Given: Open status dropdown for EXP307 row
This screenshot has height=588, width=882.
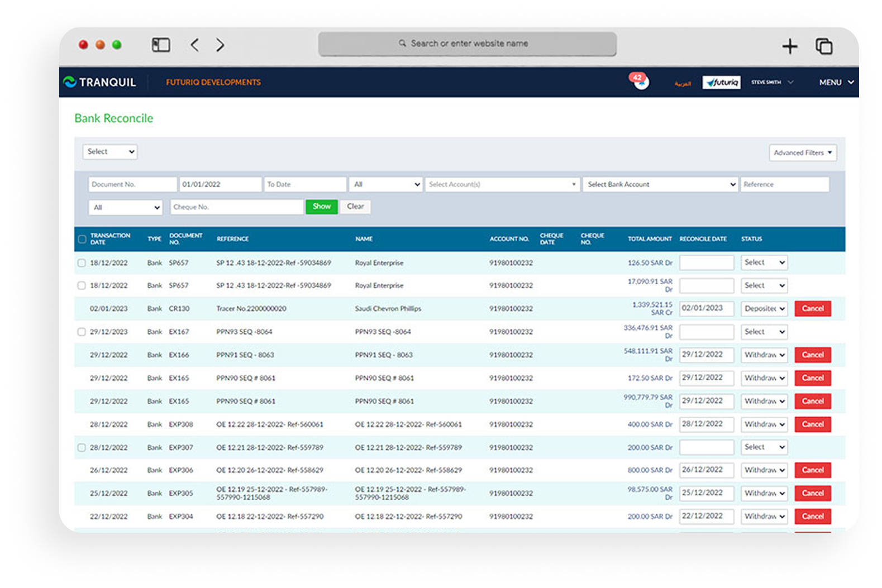Looking at the screenshot, I should [764, 447].
